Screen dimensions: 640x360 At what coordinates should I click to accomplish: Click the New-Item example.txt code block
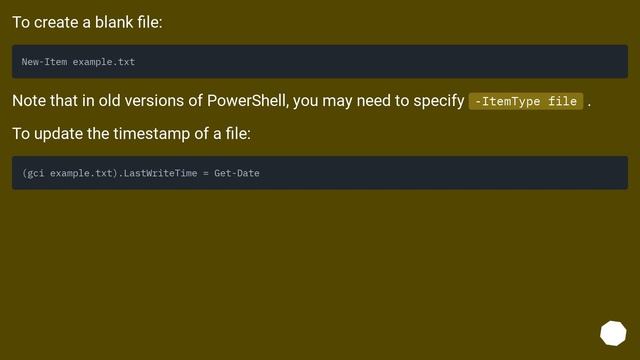point(320,62)
